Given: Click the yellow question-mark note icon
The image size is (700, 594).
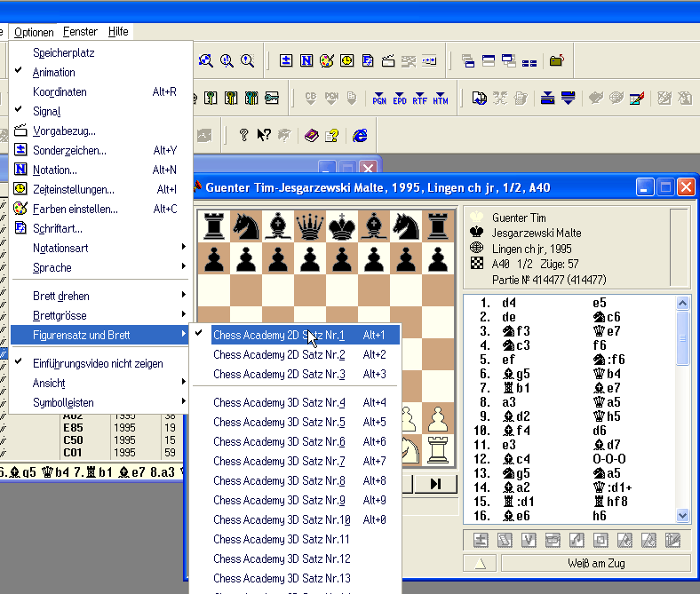Looking at the screenshot, I should click(331, 135).
